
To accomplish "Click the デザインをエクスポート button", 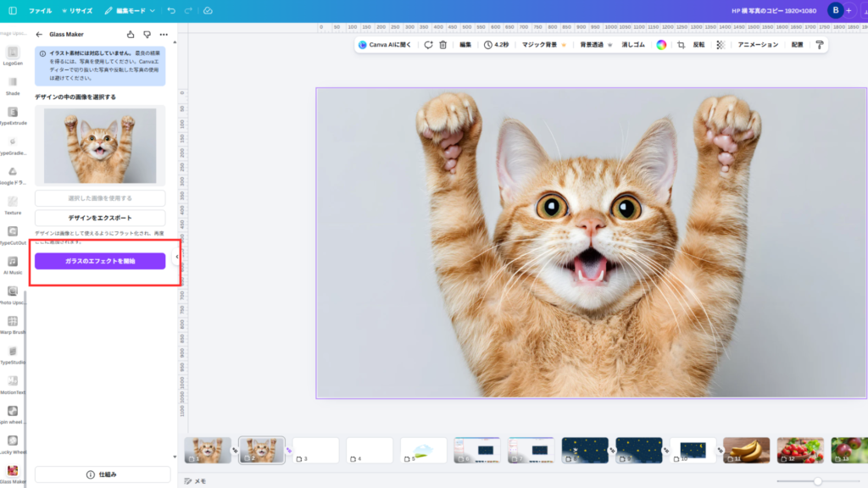I will (x=100, y=218).
